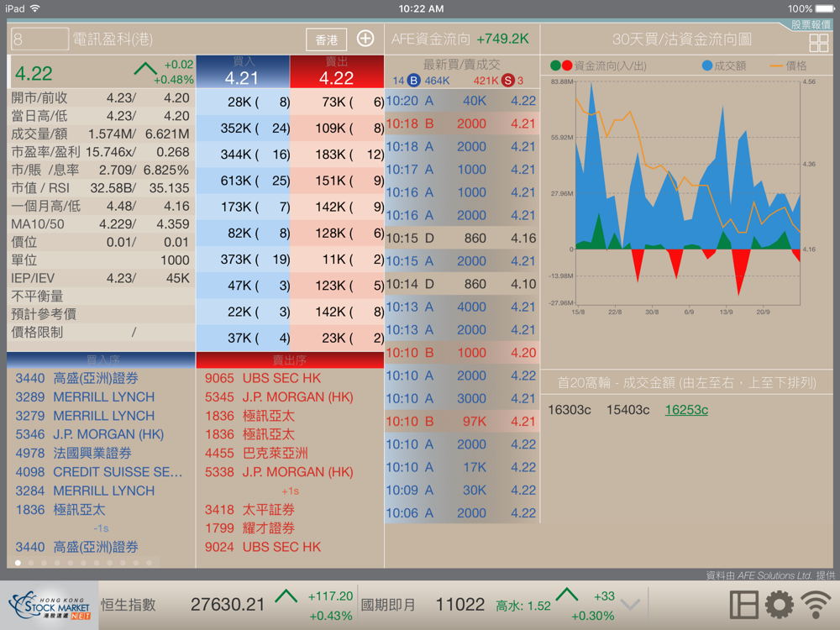Select the 買入序 buy queue header

tap(102, 360)
